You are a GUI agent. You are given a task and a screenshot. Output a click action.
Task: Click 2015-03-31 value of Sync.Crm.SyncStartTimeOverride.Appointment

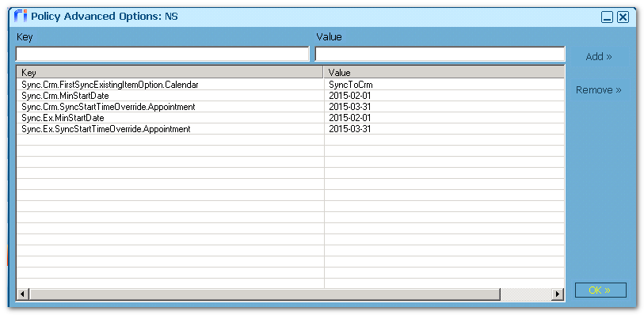[x=350, y=107]
